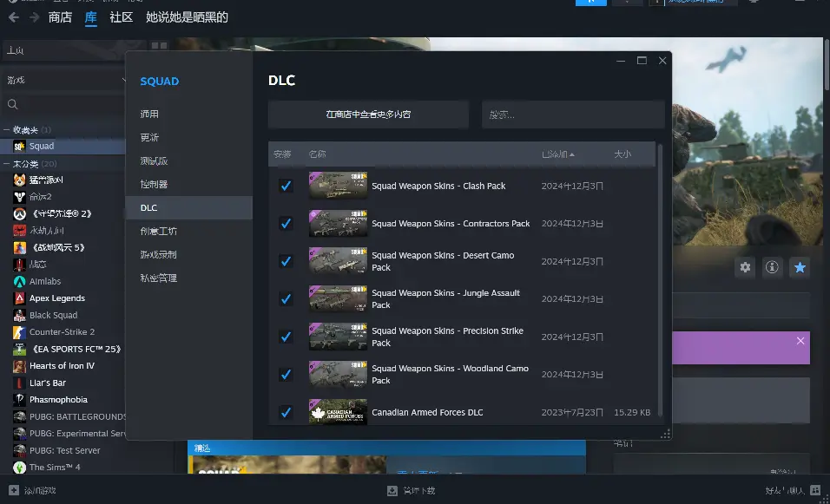Uncheck the Precision Strike Pack DLC checkbox
830x504 pixels.
point(286,337)
